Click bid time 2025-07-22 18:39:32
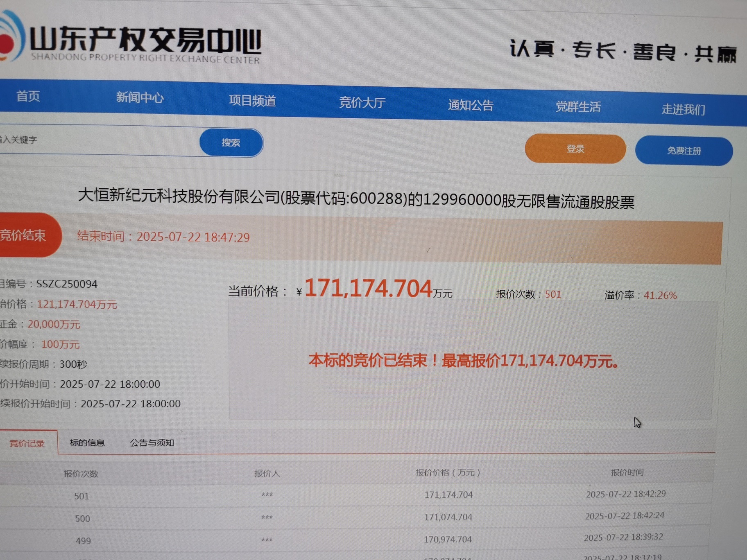This screenshot has width=747, height=560. 623,537
